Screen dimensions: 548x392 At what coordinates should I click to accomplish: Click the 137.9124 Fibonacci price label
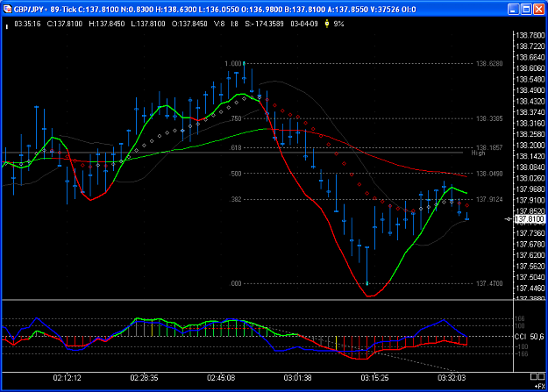tap(489, 199)
